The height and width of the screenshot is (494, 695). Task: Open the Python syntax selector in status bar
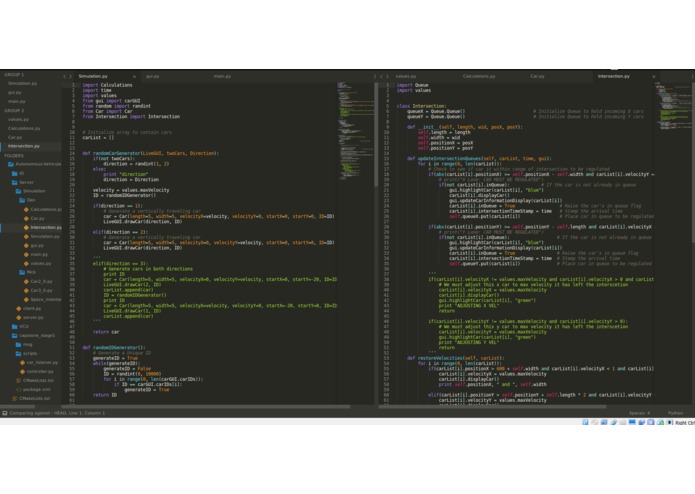(x=675, y=413)
